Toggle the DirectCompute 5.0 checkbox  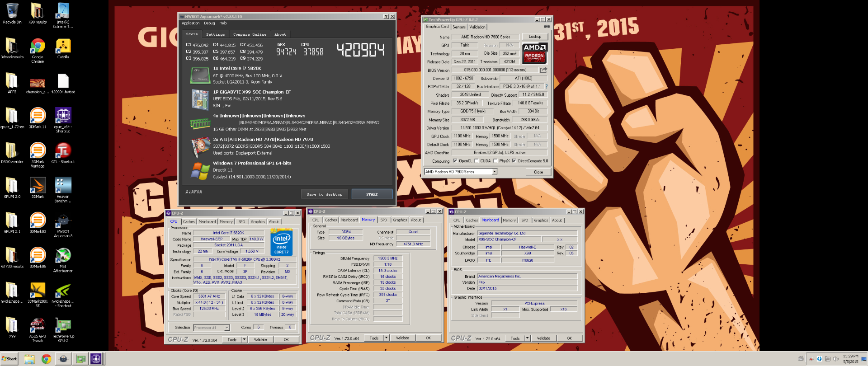[514, 161]
